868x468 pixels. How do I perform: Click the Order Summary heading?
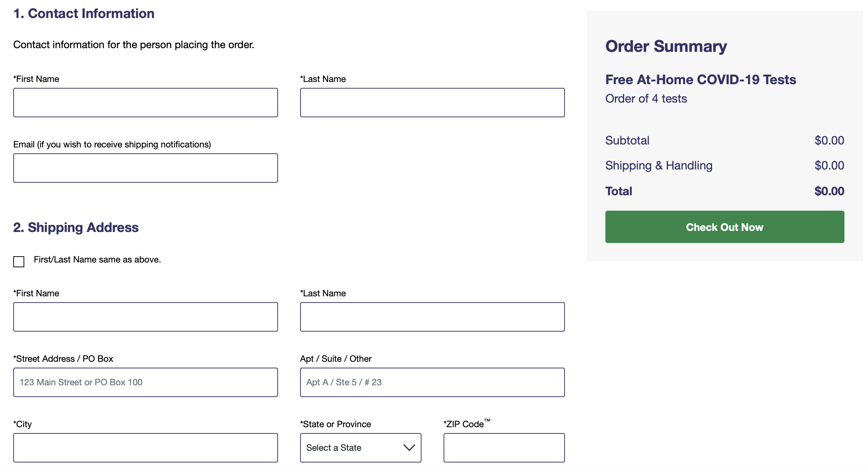pyautogui.click(x=666, y=46)
